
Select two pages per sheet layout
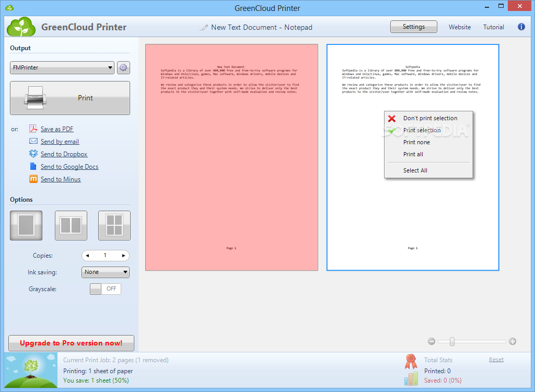[71, 225]
